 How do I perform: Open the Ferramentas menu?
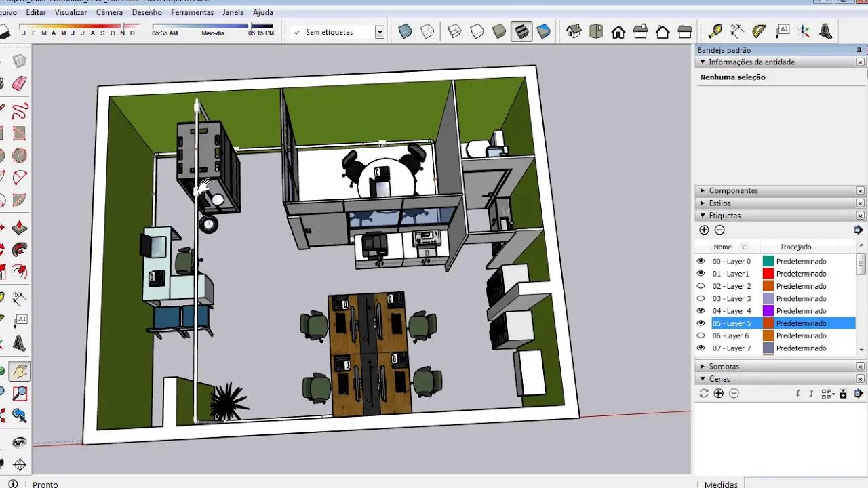point(193,12)
